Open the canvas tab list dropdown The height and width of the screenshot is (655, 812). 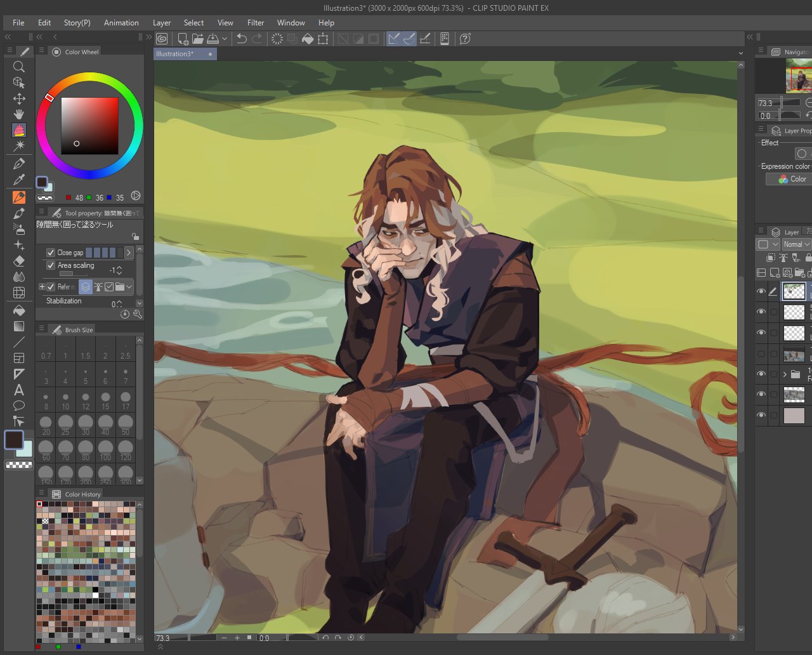click(740, 54)
